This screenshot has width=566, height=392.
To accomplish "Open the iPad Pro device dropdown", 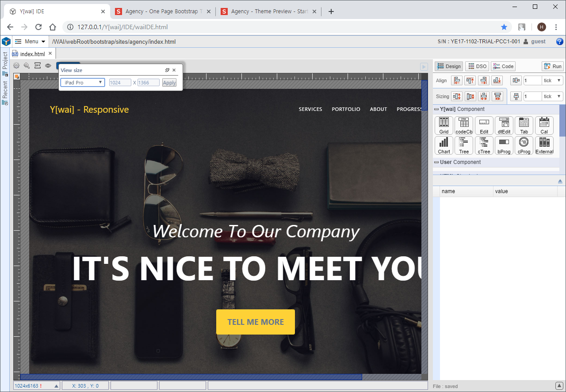I will pos(83,83).
